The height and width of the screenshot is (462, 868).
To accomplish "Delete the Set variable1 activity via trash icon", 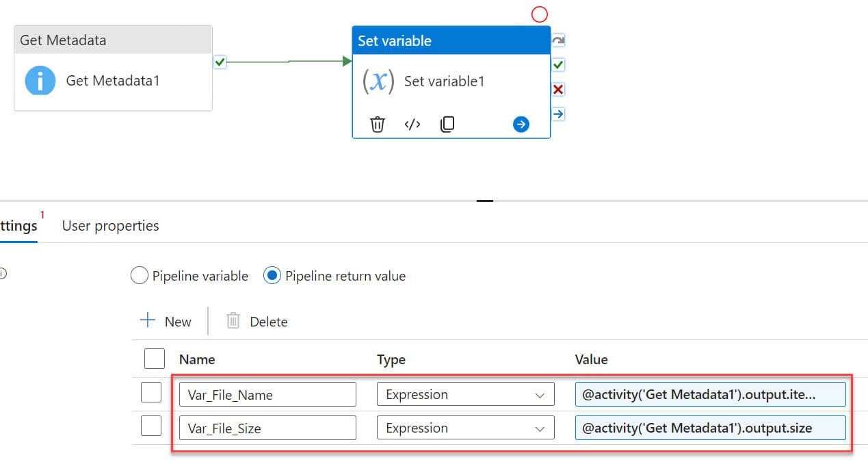I will click(378, 124).
